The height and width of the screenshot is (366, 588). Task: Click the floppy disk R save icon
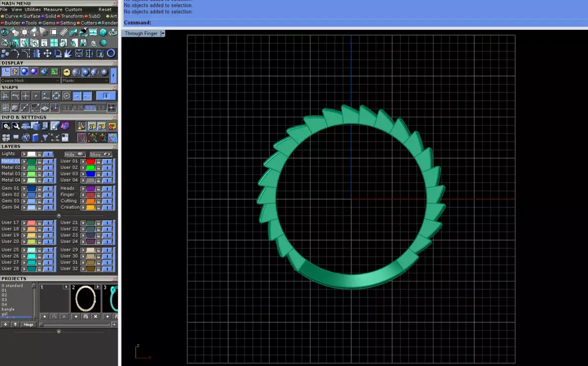coord(84,43)
